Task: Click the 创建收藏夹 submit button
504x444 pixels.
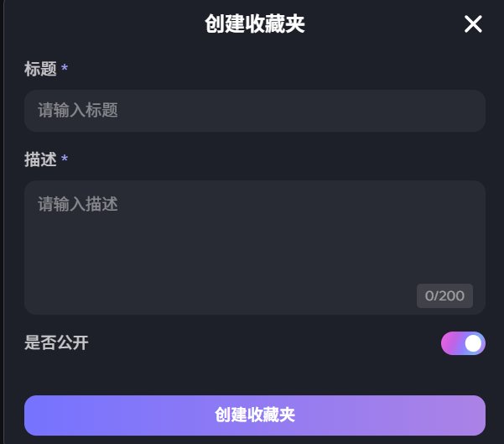Action: [x=255, y=415]
